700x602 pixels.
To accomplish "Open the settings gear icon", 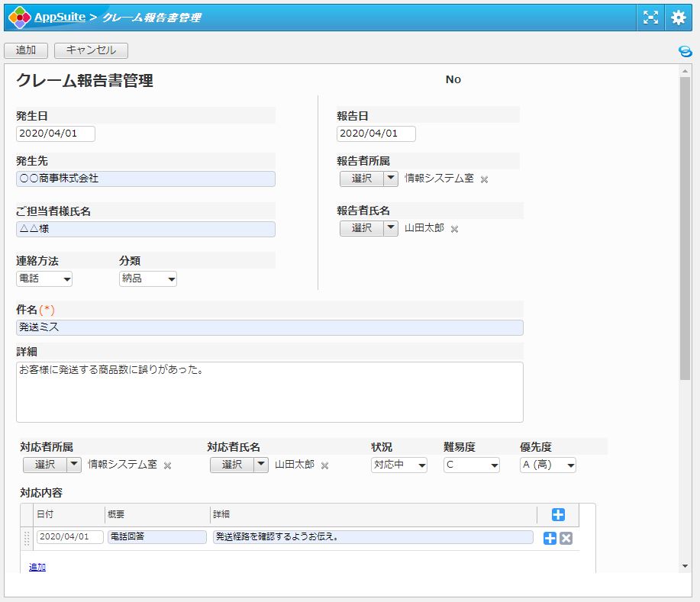I will pyautogui.click(x=678, y=18).
